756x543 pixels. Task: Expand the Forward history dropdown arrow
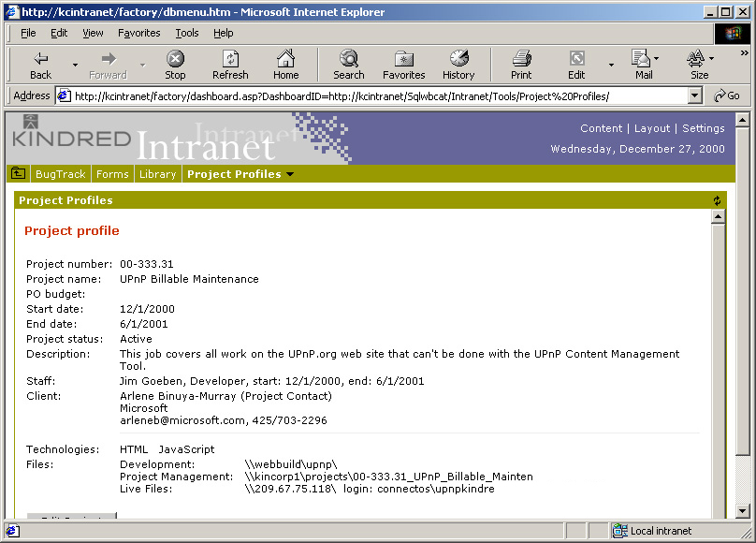pos(143,65)
